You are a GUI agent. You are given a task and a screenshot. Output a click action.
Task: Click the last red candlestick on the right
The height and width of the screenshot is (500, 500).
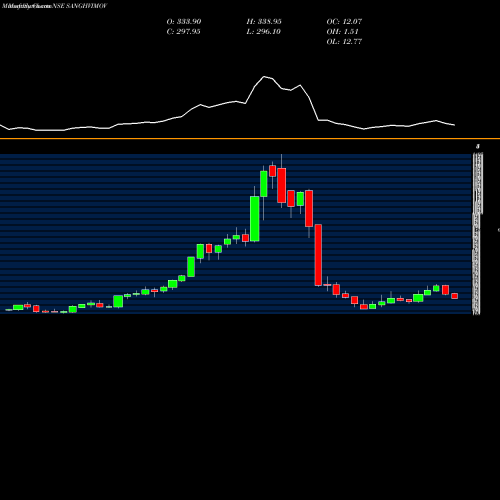pos(455,296)
